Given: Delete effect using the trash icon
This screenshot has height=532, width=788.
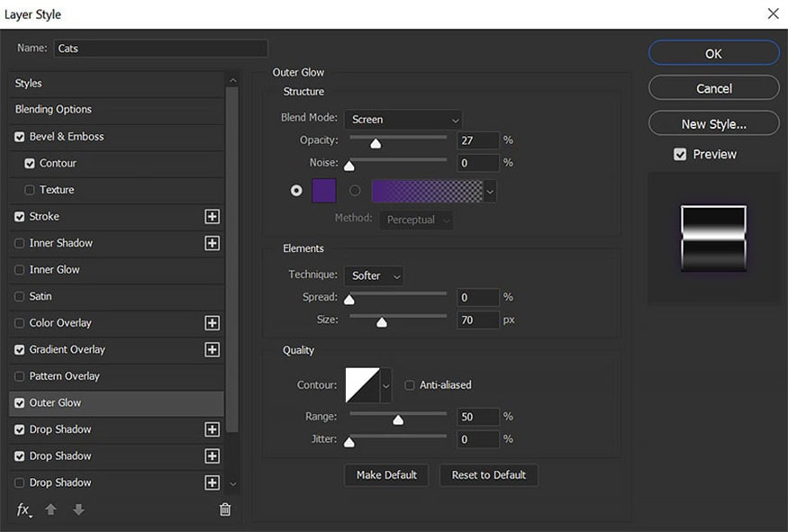Looking at the screenshot, I should coord(225,509).
